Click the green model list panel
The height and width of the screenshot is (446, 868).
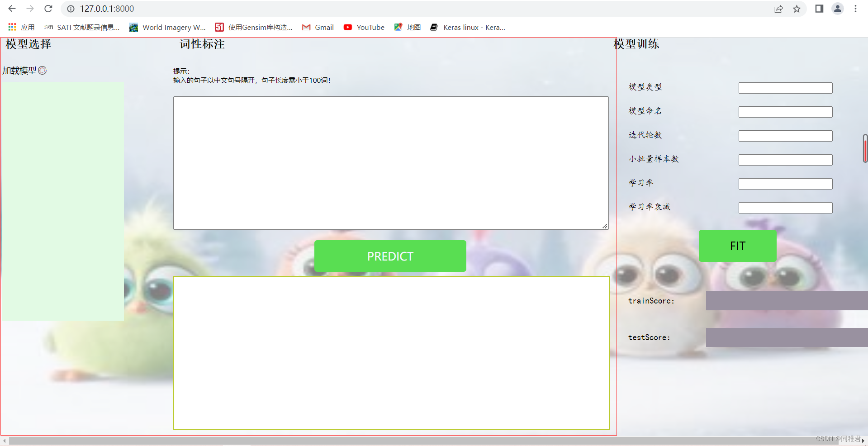pyautogui.click(x=63, y=201)
